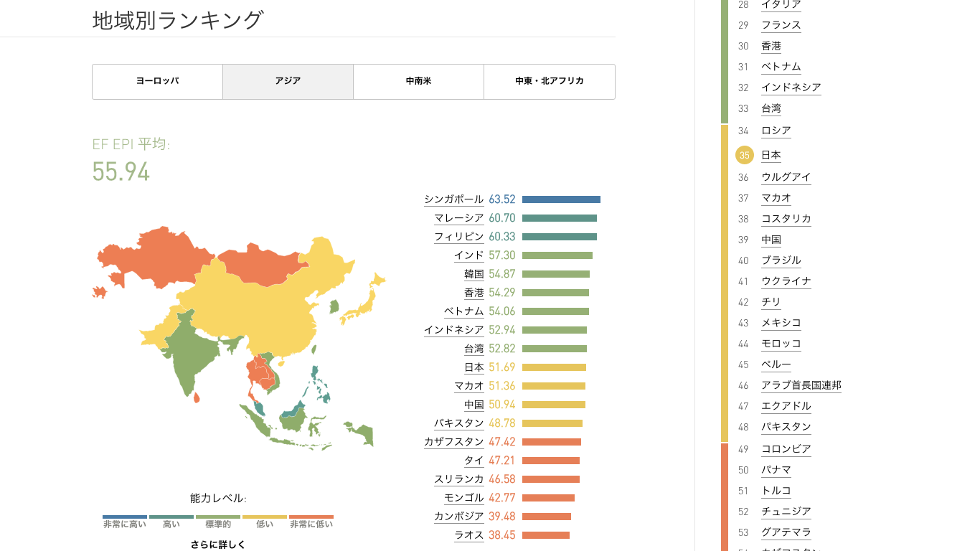This screenshot has width=980, height=551.
Task: Open the シンガポール link in the Asia list
Action: pyautogui.click(x=454, y=199)
